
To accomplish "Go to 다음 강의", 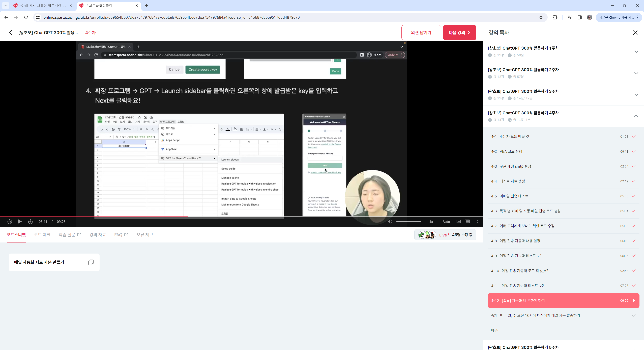I will click(459, 32).
